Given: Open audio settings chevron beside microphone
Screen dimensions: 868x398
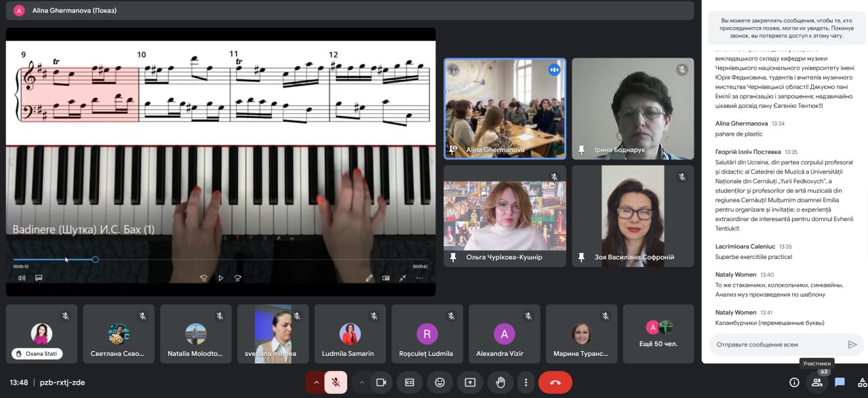Looking at the screenshot, I should click(316, 382).
